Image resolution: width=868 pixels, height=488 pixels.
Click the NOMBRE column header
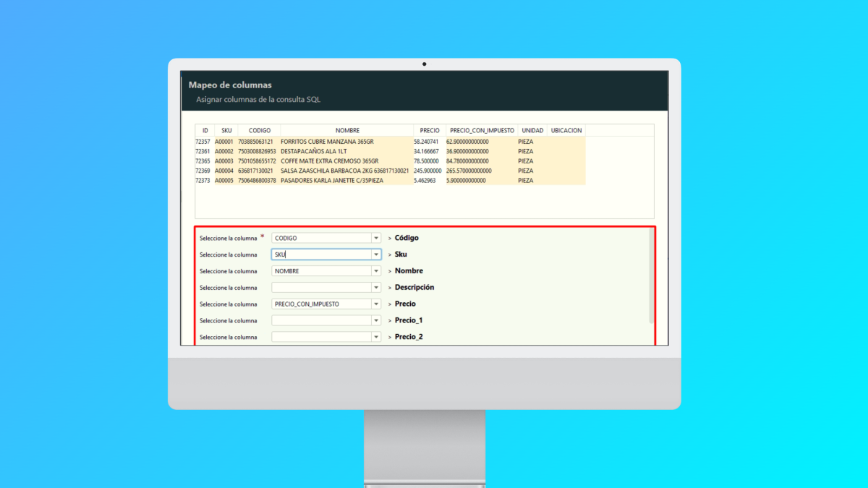347,130
